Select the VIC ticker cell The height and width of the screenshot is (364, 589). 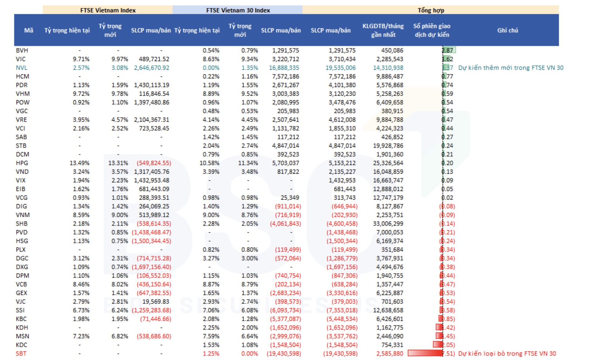coord(21,59)
